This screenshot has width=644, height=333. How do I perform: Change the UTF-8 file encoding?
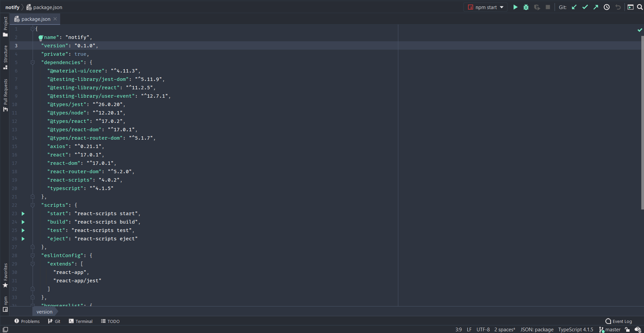(x=483, y=330)
